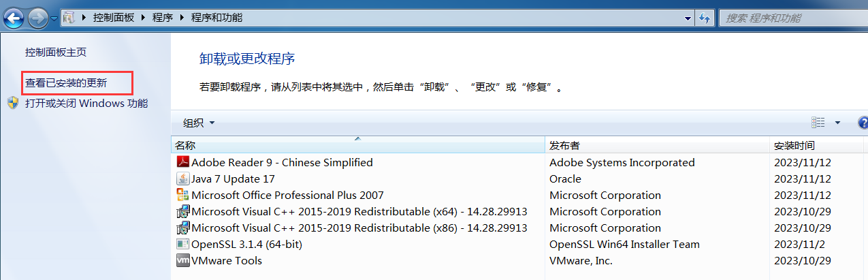Click the Back navigation arrow
Image resolution: width=868 pixels, height=280 pixels.
[x=14, y=17]
